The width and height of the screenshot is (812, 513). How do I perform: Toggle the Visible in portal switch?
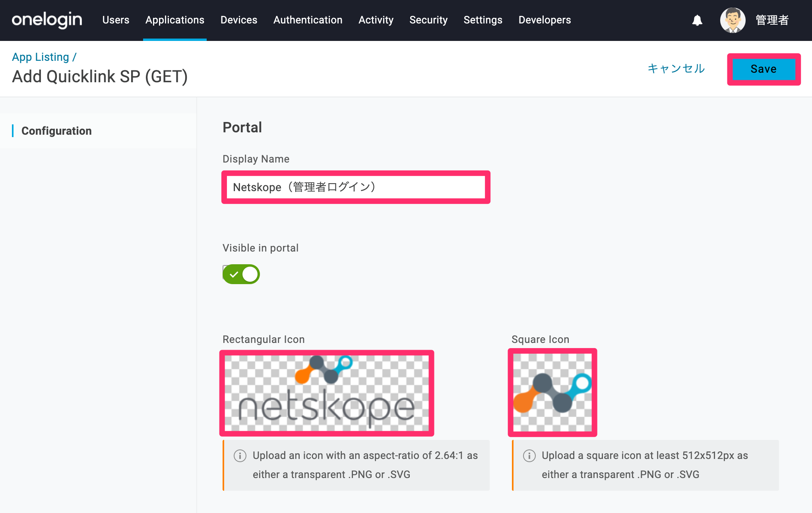tap(241, 274)
